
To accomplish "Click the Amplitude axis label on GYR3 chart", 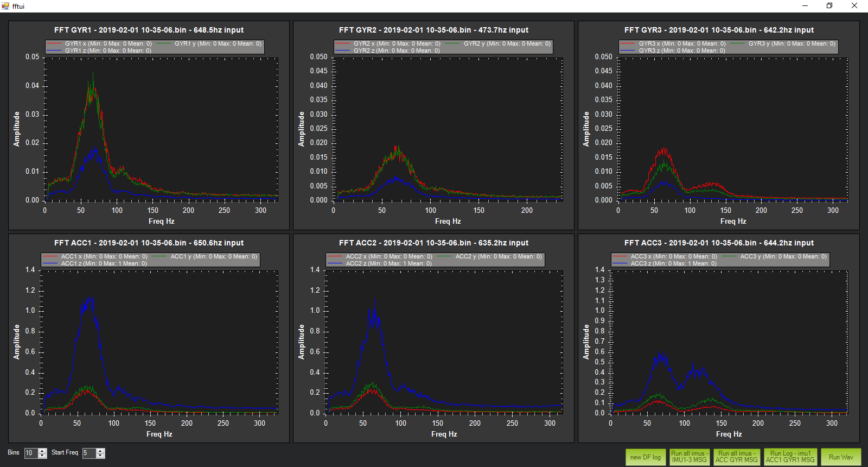I will coord(586,129).
